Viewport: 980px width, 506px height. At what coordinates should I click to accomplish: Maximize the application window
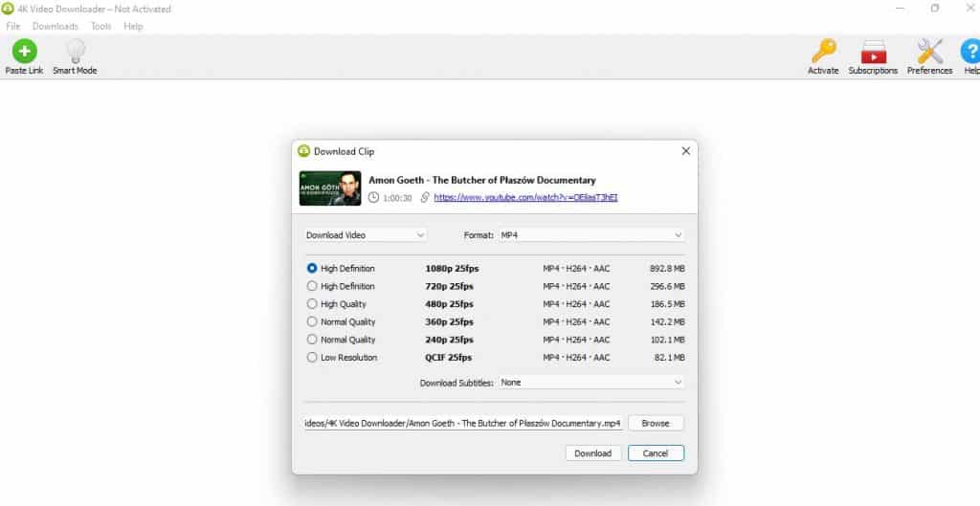[935, 8]
